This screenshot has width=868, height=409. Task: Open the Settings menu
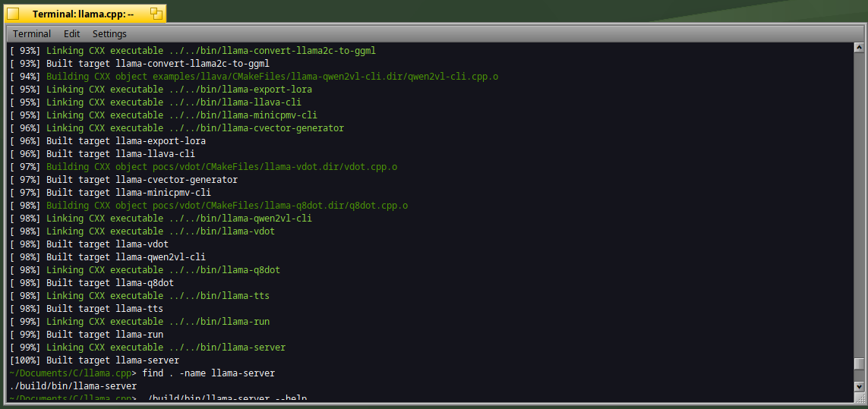point(109,33)
